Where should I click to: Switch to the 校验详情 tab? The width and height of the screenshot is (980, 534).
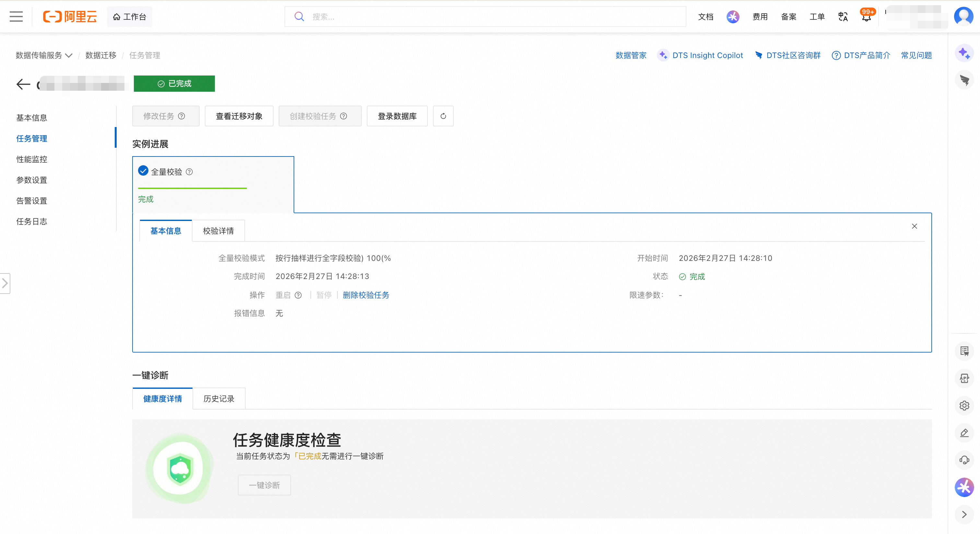[x=218, y=231]
